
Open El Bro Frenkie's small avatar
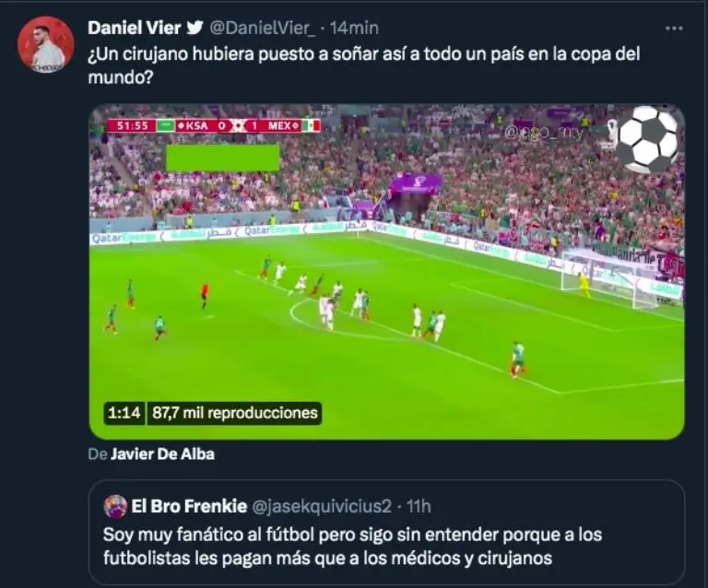coord(115,506)
